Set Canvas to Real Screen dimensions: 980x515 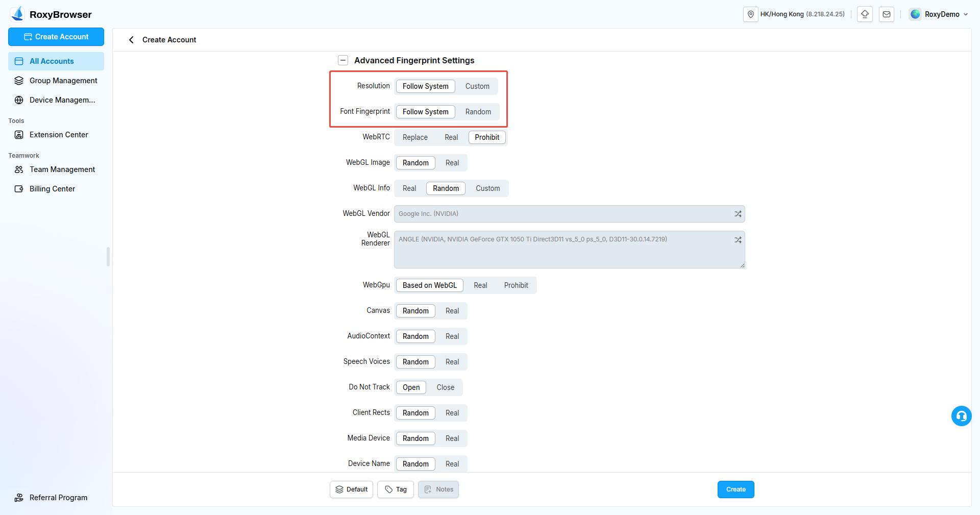(x=452, y=311)
